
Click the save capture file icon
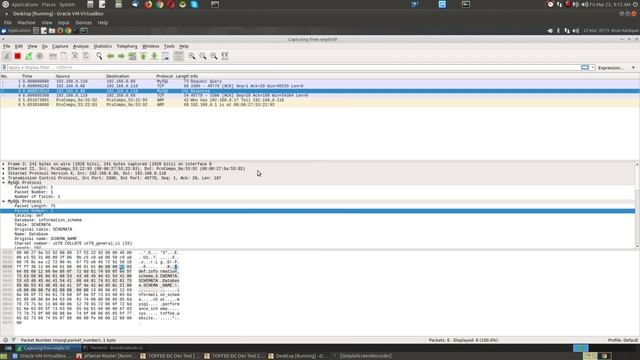pyautogui.click(x=64, y=56)
